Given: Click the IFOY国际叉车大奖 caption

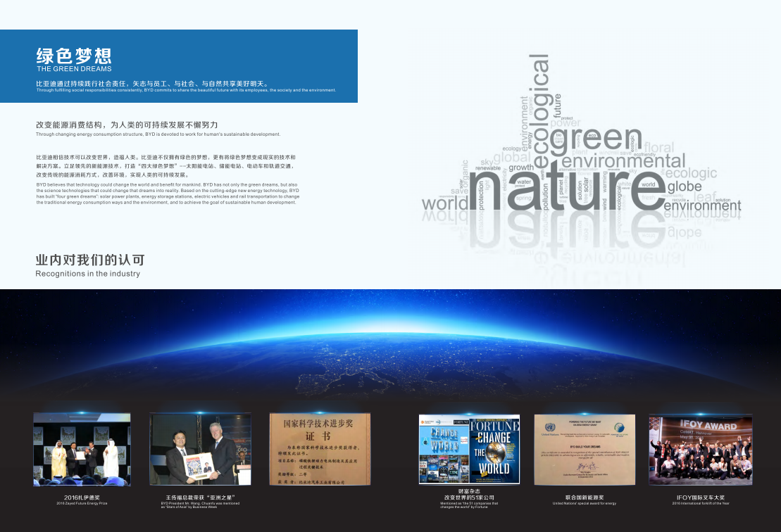Looking at the screenshot, I should [x=700, y=498].
